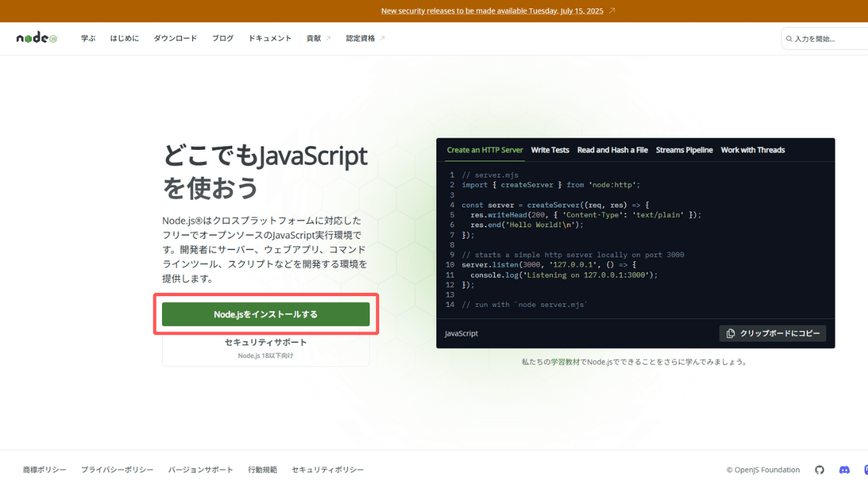
Task: Click クリップボードにコピー button
Action: 772,333
